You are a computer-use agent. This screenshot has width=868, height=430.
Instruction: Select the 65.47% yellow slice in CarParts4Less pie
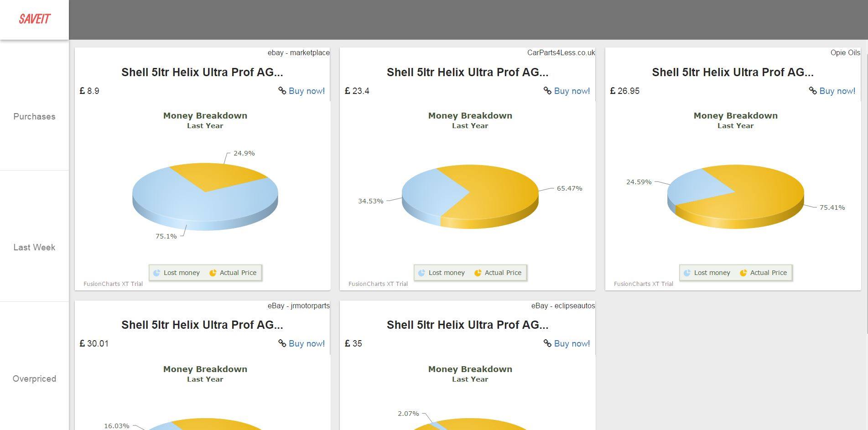click(497, 196)
